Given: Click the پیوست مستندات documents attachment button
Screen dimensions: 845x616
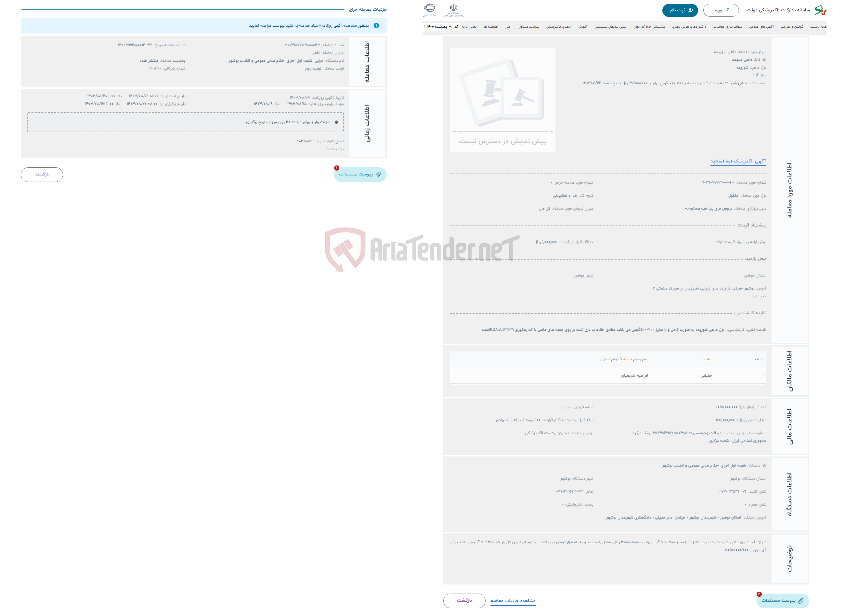Looking at the screenshot, I should (359, 174).
